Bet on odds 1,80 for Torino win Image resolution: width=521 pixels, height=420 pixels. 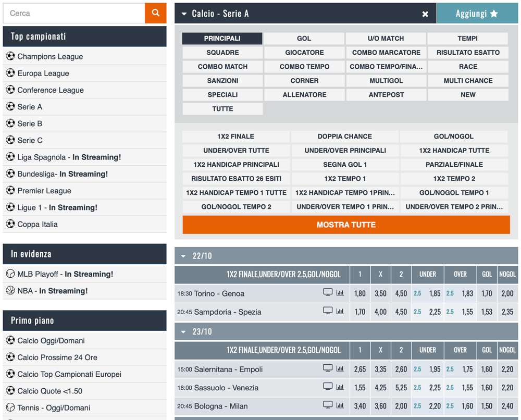(x=360, y=293)
